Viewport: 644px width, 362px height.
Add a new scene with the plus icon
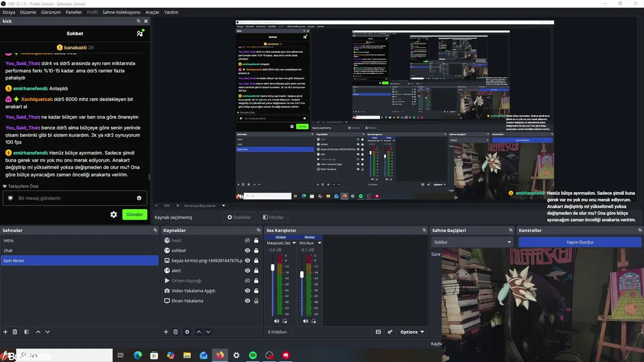tap(6, 332)
